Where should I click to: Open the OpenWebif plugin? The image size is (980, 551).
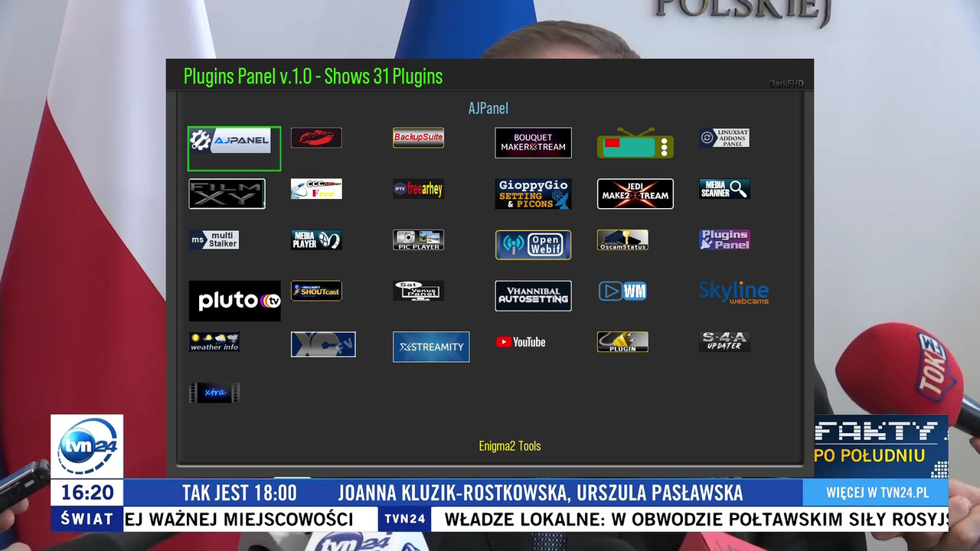tap(533, 245)
